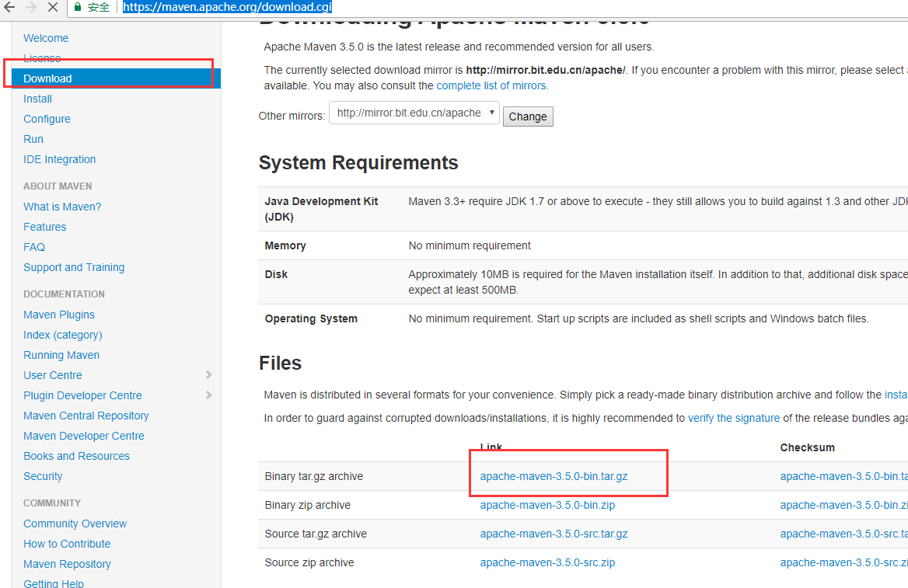
Task: Expand Plugin Developer Centre submenu arrow
Action: (209, 395)
